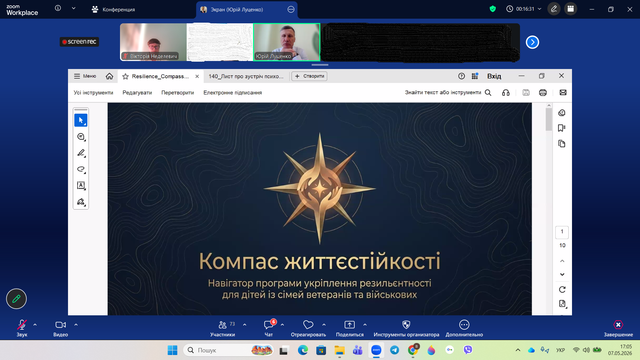Close the Resilience_Compass tab

click(x=197, y=76)
